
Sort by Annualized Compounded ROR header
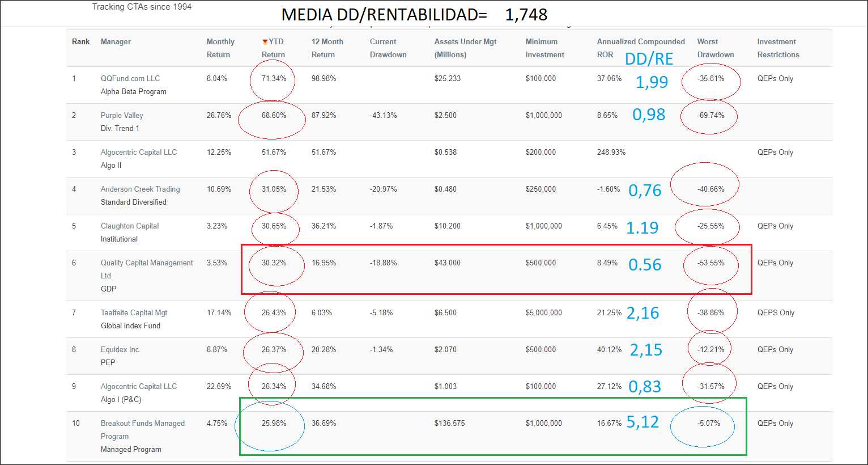coord(641,48)
